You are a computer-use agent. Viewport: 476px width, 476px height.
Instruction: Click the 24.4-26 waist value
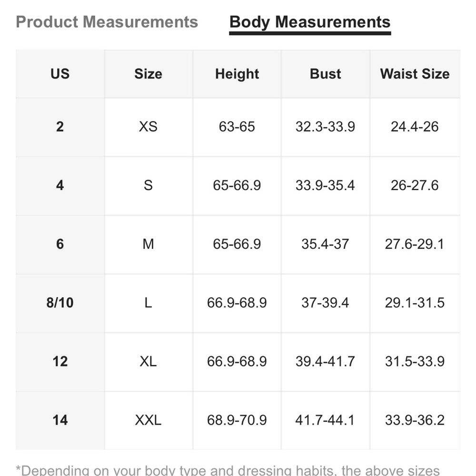415,127
